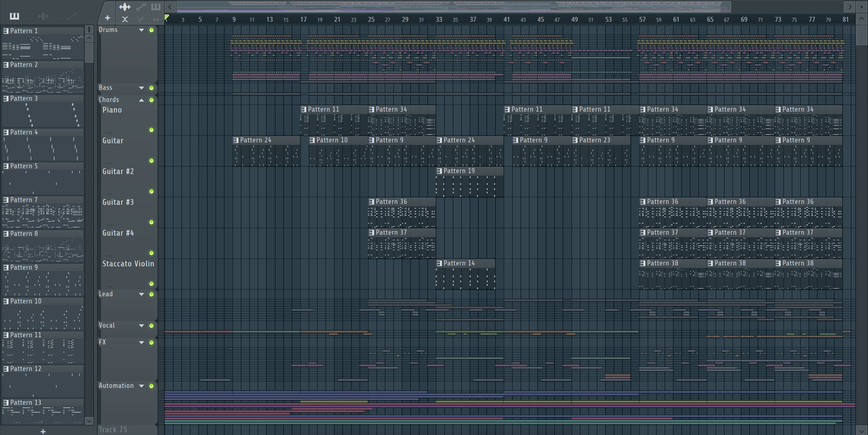The height and width of the screenshot is (435, 868).
Task: Click the plus button beside the track headers
Action: click(108, 18)
